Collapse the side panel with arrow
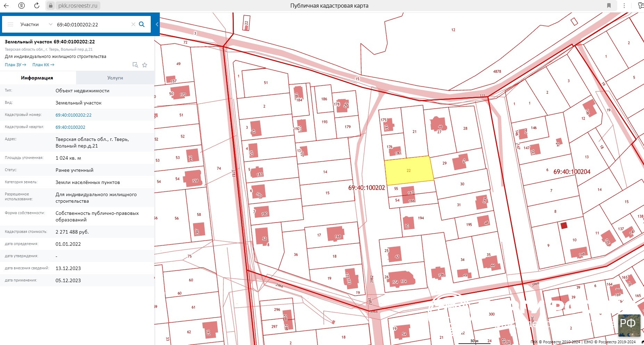 click(157, 24)
